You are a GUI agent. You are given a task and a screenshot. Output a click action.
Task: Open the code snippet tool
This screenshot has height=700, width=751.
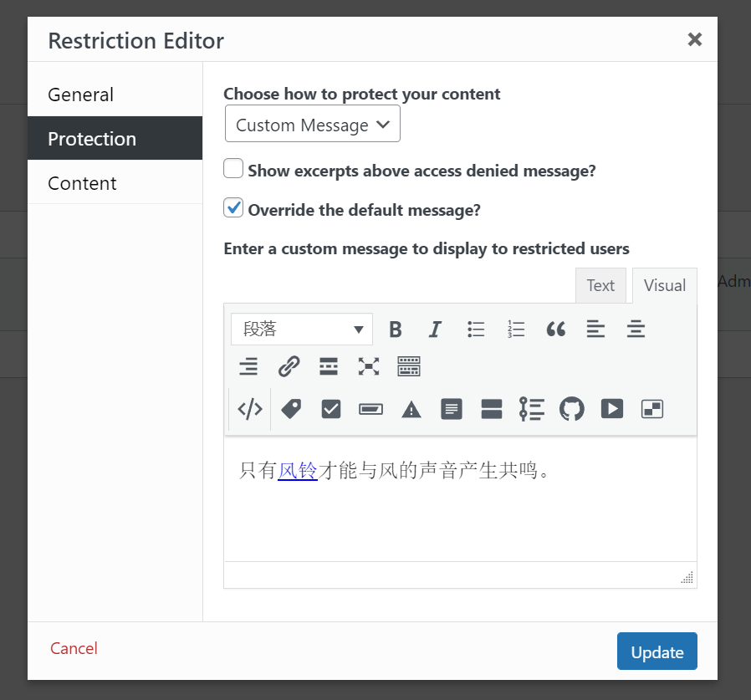click(x=250, y=409)
